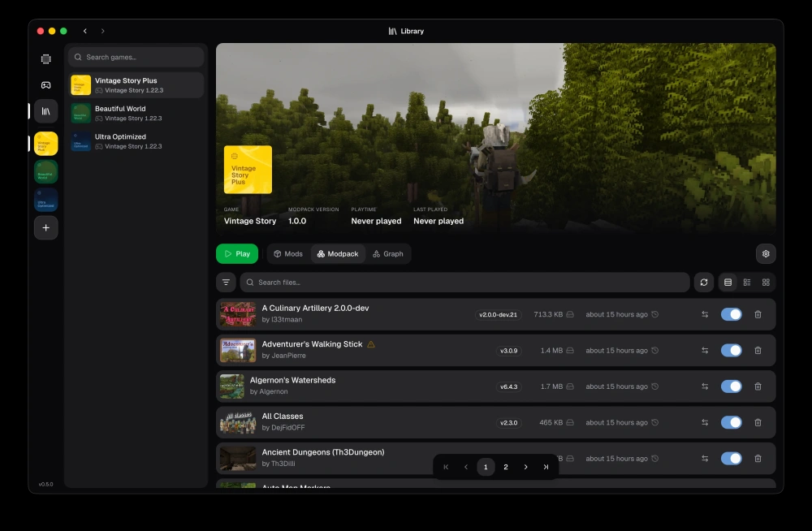Open modpack settings gear icon
This screenshot has width=812, height=531.
(766, 254)
